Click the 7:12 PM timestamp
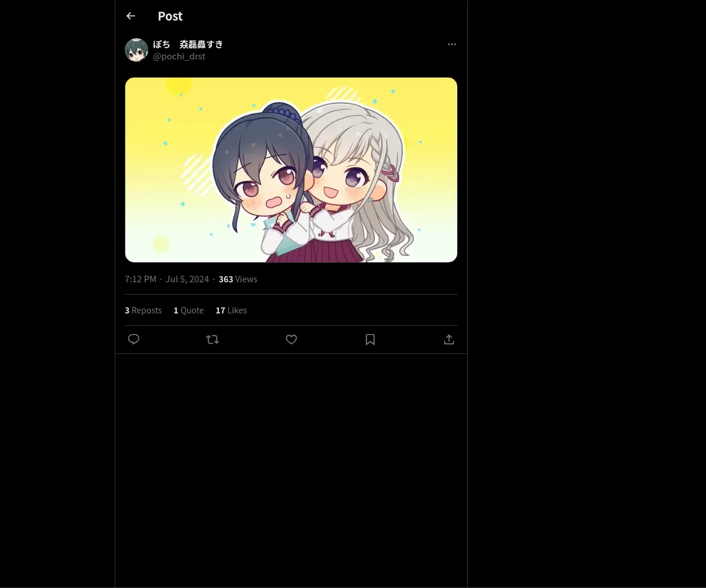This screenshot has width=706, height=588. 141,279
